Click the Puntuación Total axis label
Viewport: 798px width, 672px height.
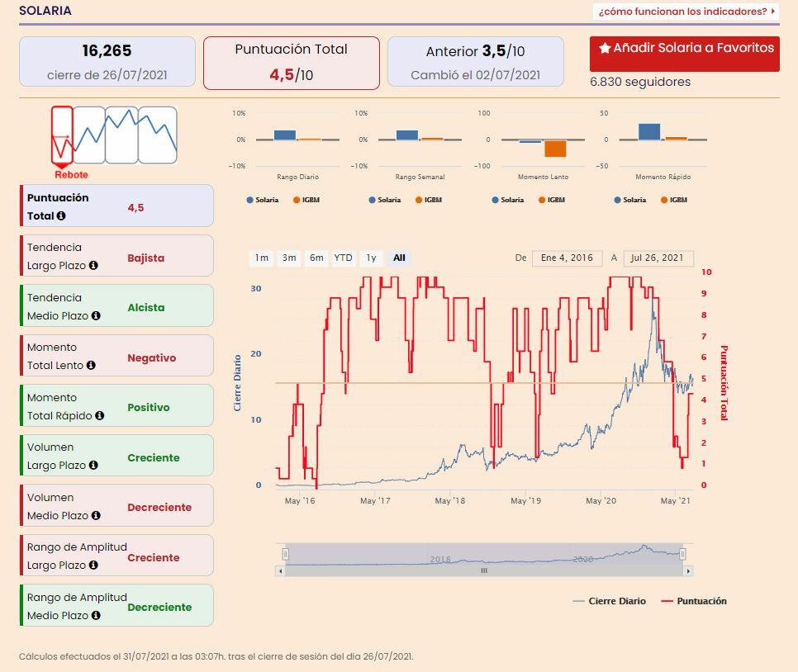click(724, 383)
